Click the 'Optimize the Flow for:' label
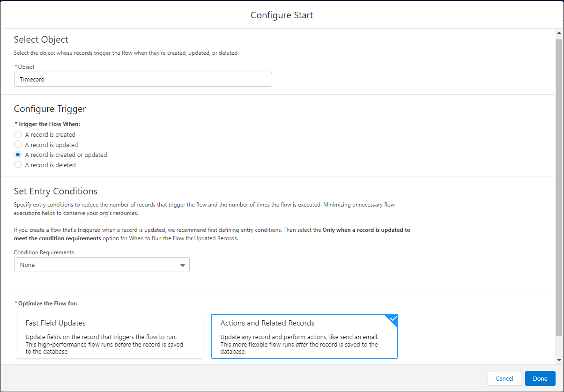 [x=48, y=303]
